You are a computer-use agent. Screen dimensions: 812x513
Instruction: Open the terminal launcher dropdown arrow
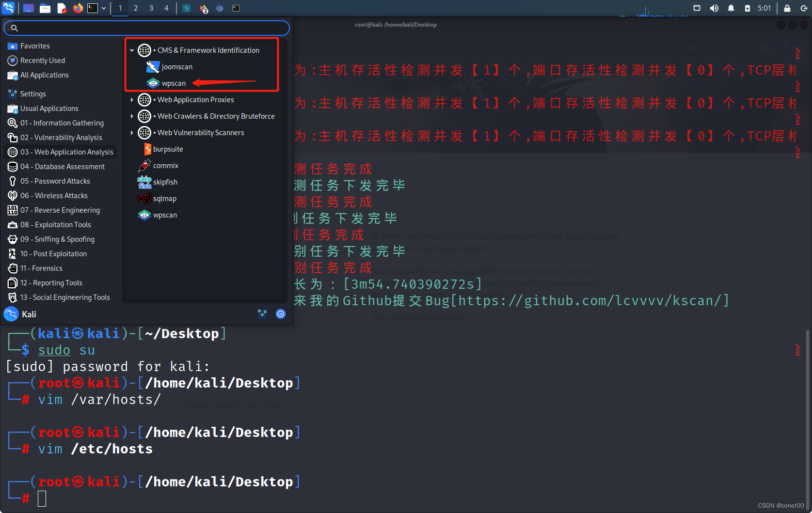[x=104, y=8]
